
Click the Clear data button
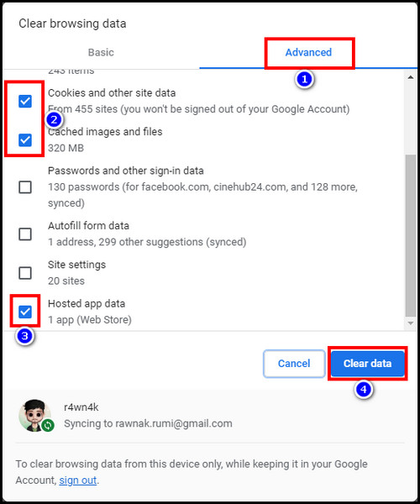(368, 364)
